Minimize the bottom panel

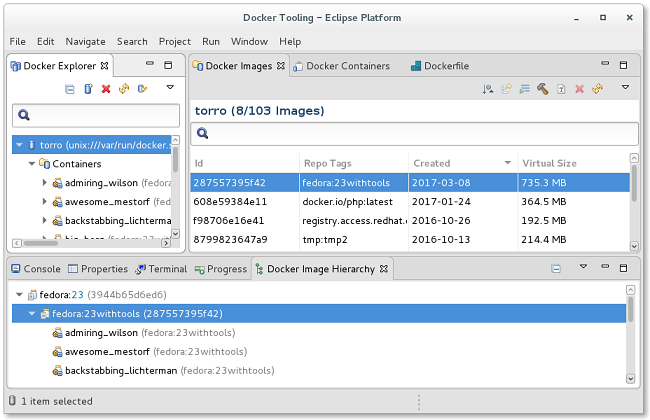click(x=605, y=267)
